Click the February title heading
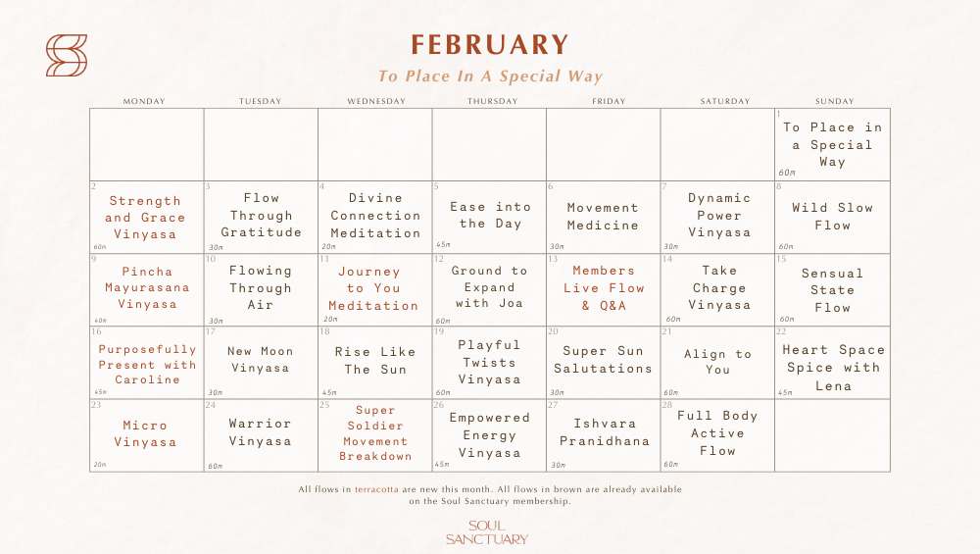The width and height of the screenshot is (980, 554). tap(490, 45)
